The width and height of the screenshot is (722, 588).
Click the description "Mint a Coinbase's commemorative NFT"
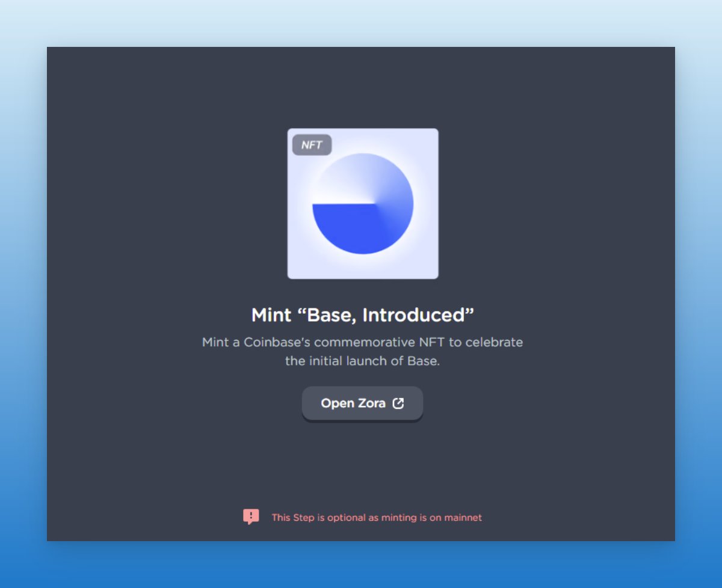pyautogui.click(x=363, y=352)
